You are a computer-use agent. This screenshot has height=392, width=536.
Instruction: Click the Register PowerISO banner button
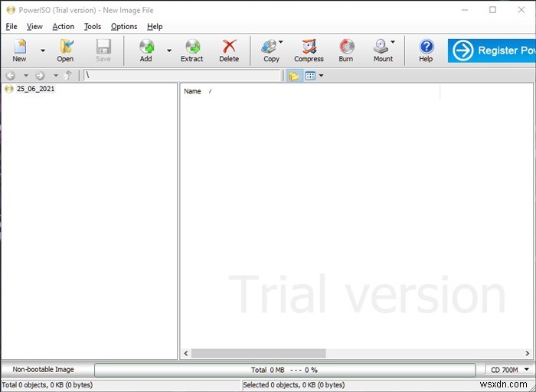pos(492,51)
